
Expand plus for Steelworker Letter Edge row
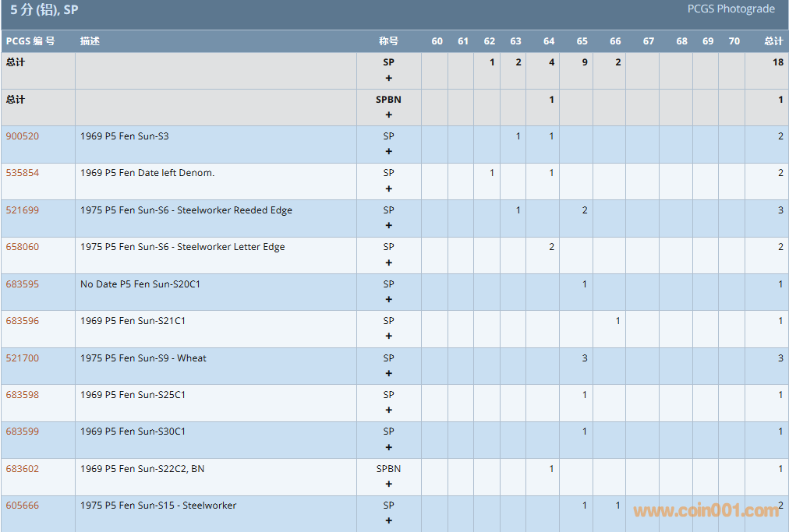[388, 262]
